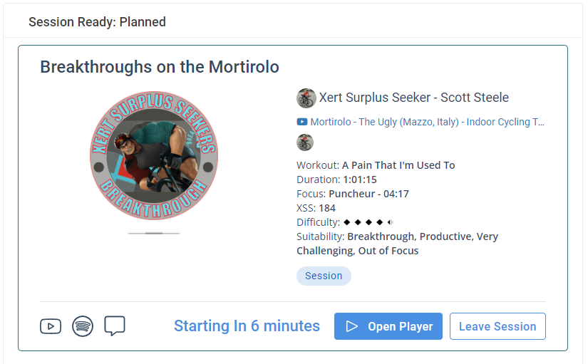The image size is (588, 364).
Task: Click the difficulty diamonds rating
Action: click(368, 222)
